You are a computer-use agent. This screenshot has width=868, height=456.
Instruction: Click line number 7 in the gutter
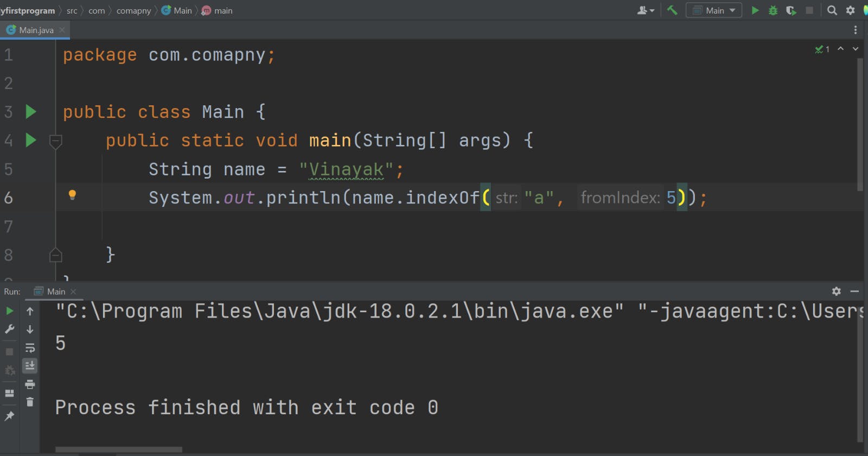point(9,226)
